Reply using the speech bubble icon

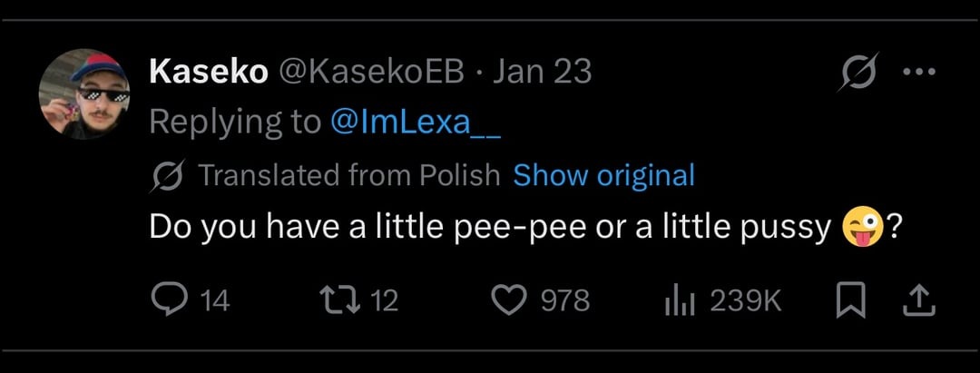tap(168, 300)
